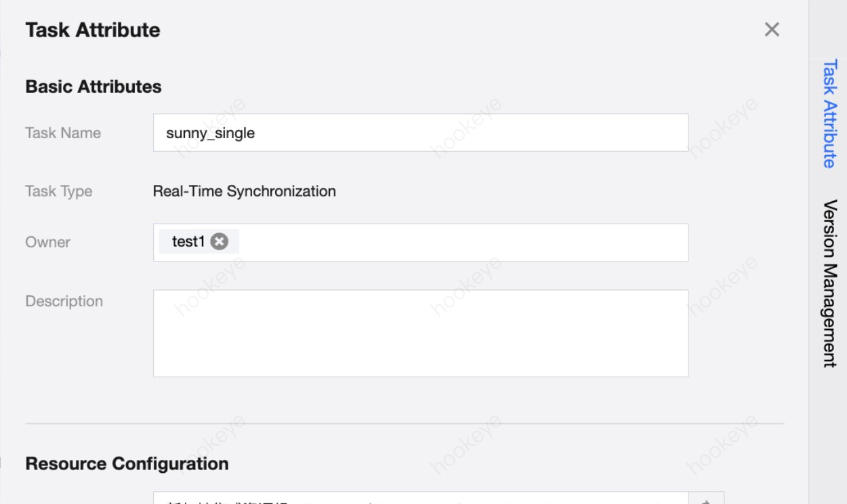
Task: Click the test1 tag label in Owner
Action: 188,242
